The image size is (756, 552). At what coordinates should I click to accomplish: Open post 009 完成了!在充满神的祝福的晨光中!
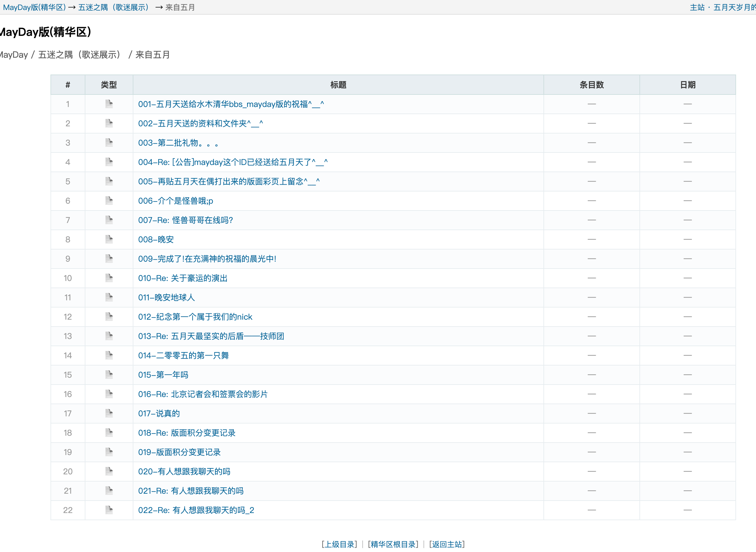[207, 259]
